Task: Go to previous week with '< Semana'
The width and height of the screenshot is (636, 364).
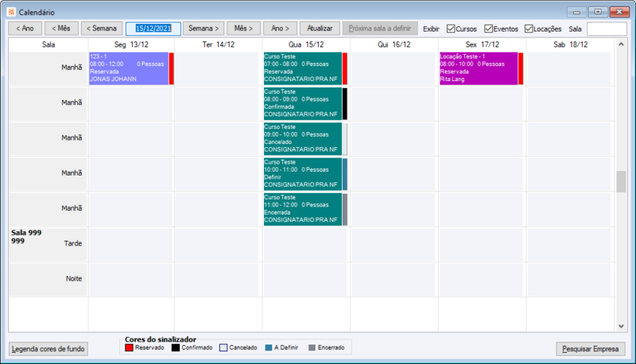Action: [x=102, y=29]
